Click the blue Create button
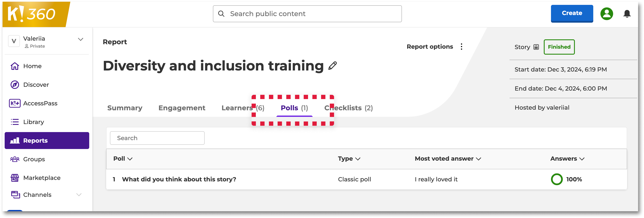Image resolution: width=644 pixels, height=218 pixels. pyautogui.click(x=572, y=14)
